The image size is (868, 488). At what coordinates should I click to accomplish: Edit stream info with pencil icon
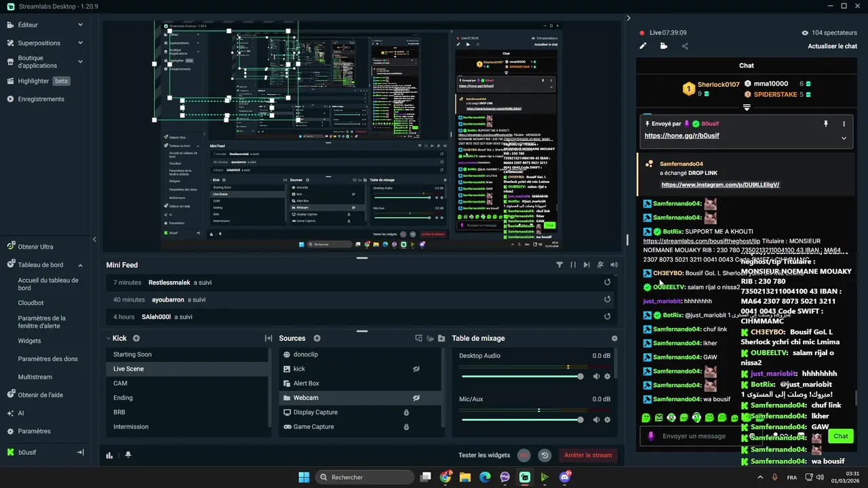click(x=643, y=46)
